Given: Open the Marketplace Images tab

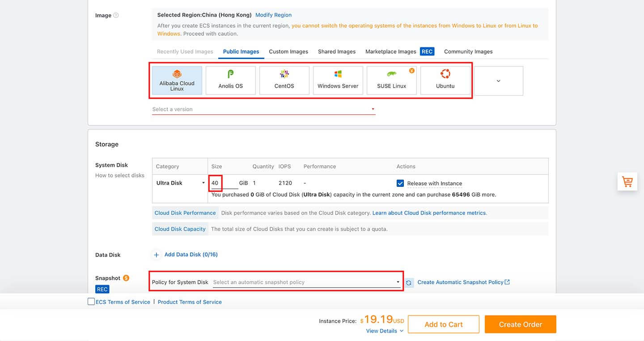Looking at the screenshot, I should 391,51.
